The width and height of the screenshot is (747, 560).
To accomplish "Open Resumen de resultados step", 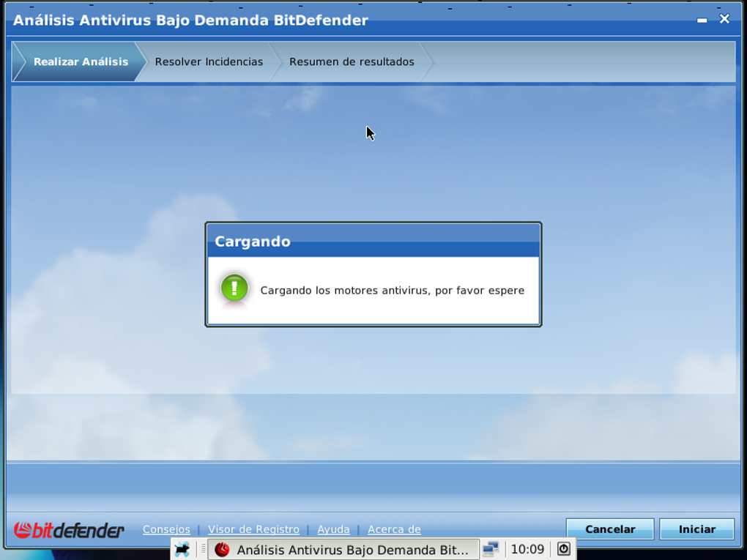I will point(352,62).
